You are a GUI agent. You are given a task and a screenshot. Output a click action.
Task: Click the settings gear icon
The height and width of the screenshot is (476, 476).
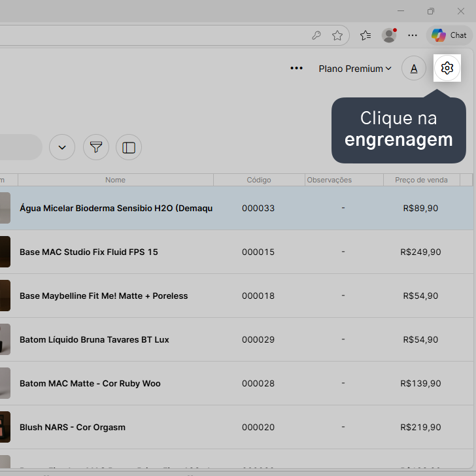[447, 68]
